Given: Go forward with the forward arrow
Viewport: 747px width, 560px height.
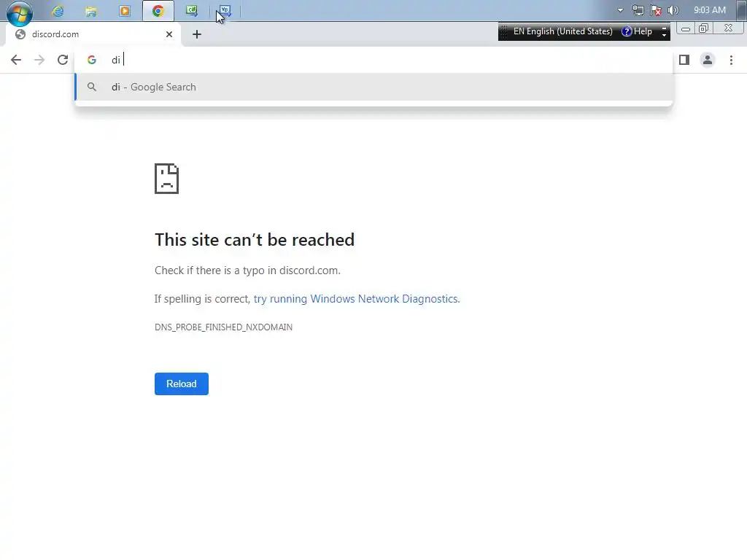Looking at the screenshot, I should click(39, 60).
